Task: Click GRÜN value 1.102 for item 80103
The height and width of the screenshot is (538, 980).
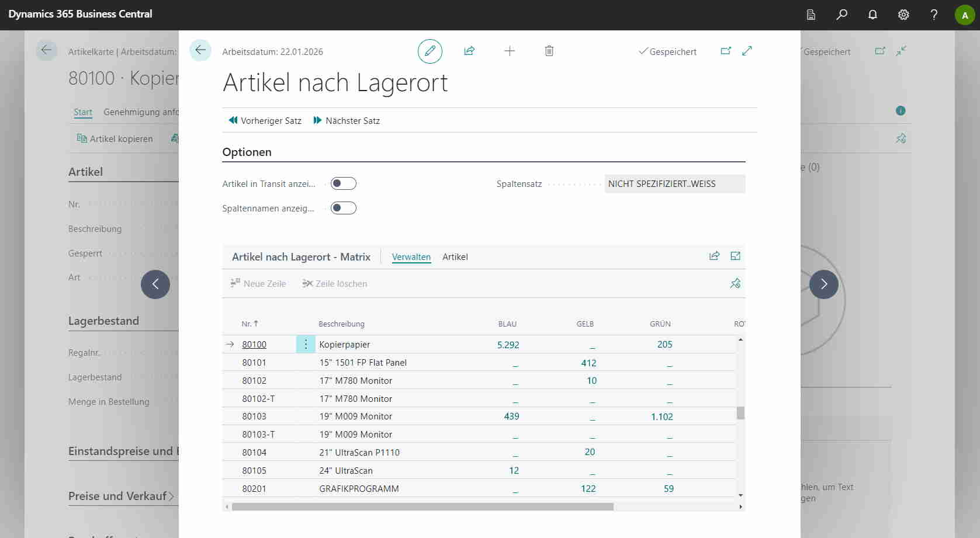Action: click(662, 417)
